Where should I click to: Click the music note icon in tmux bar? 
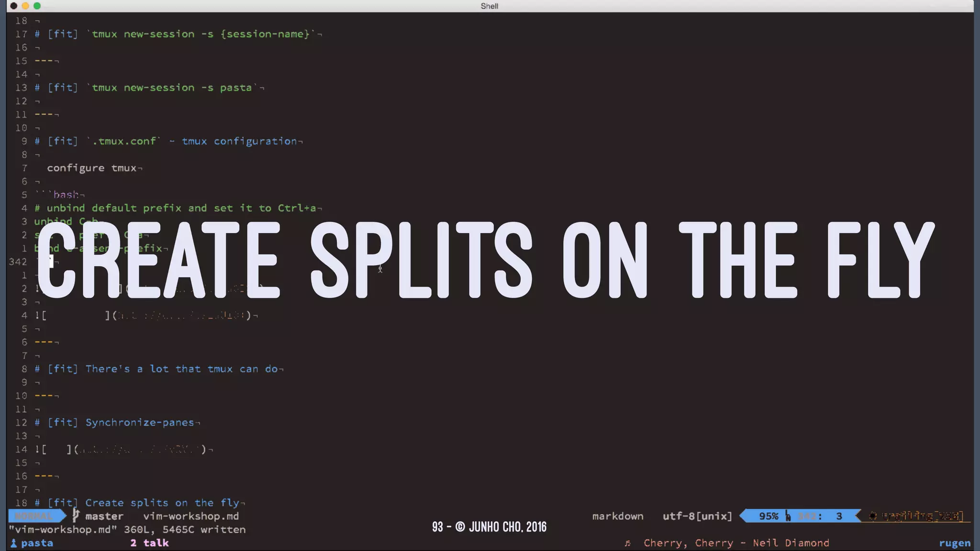[x=627, y=543]
